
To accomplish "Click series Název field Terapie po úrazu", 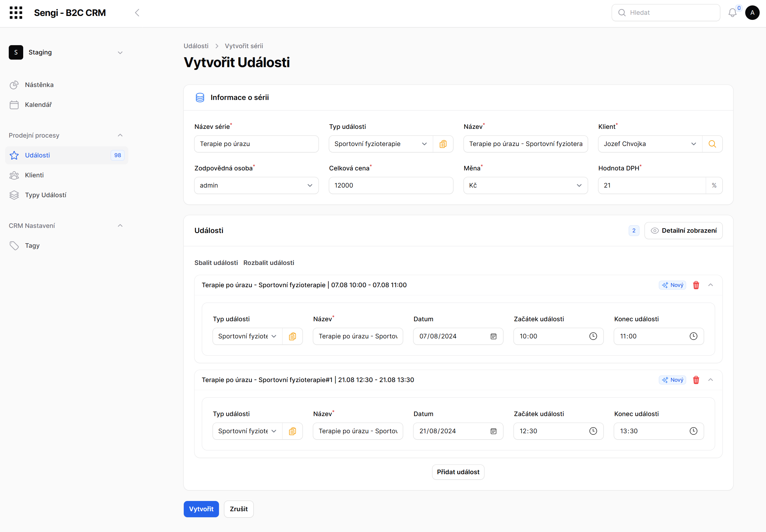I will 526,144.
